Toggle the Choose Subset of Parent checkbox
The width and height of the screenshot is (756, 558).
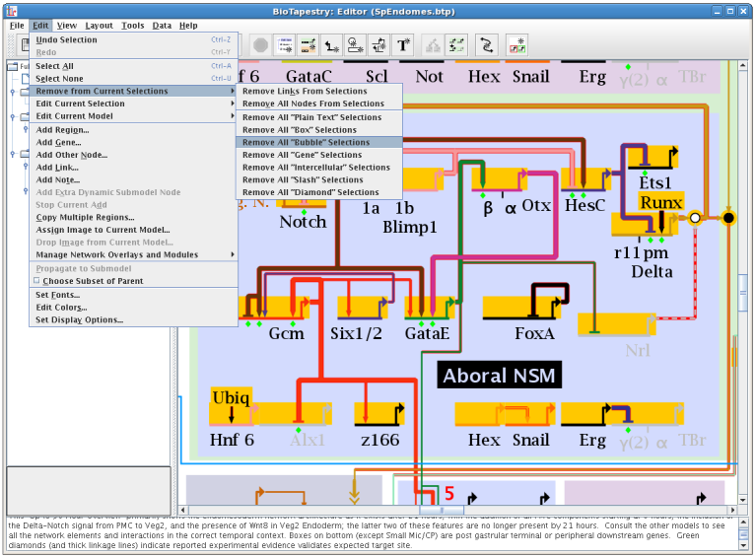[36, 281]
